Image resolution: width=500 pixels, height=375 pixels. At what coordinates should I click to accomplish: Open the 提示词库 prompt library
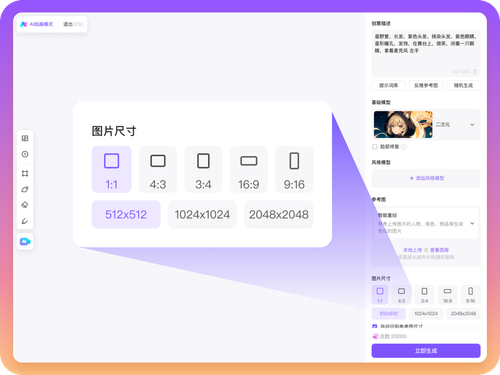[x=389, y=85]
